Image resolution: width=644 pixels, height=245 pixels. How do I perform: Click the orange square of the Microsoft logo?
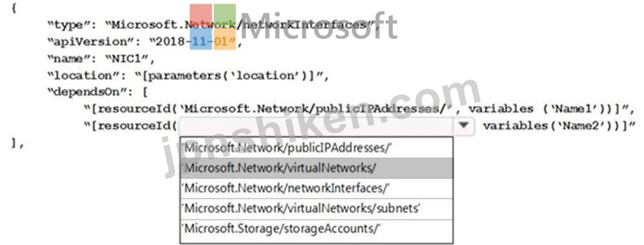tap(225, 38)
